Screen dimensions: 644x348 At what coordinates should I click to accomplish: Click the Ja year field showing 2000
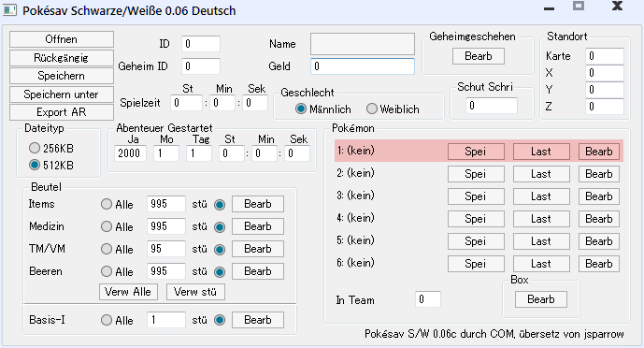(130, 153)
